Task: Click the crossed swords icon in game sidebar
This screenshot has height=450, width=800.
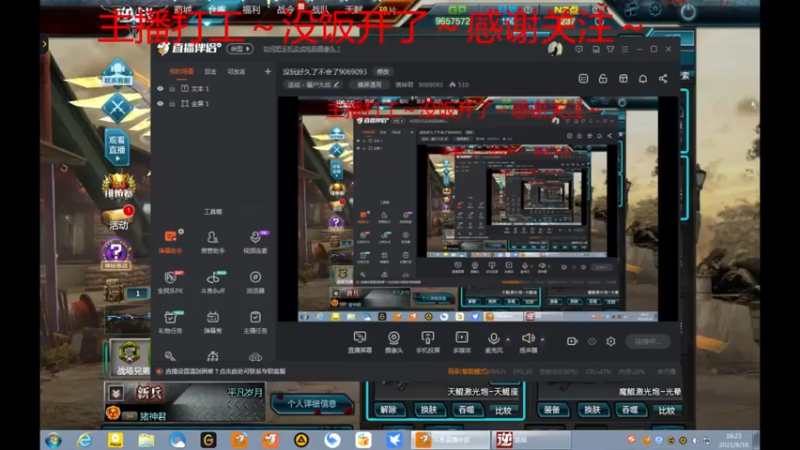Action: [117, 108]
